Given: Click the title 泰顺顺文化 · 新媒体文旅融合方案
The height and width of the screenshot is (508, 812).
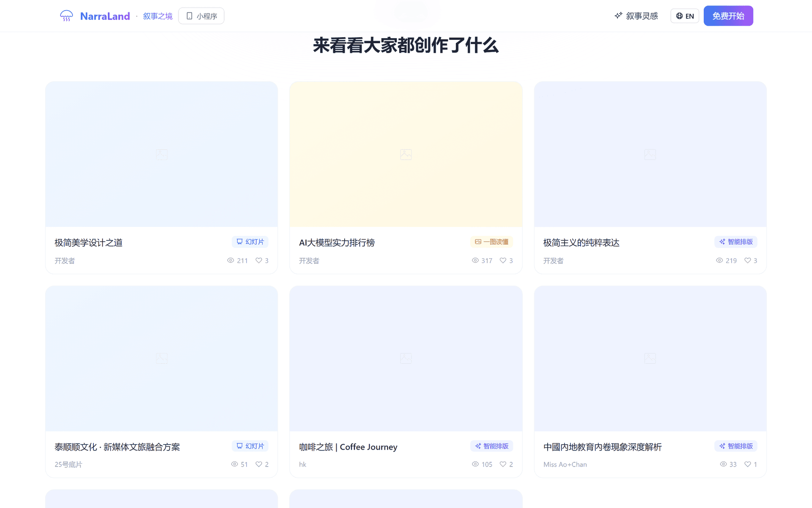Looking at the screenshot, I should (117, 447).
